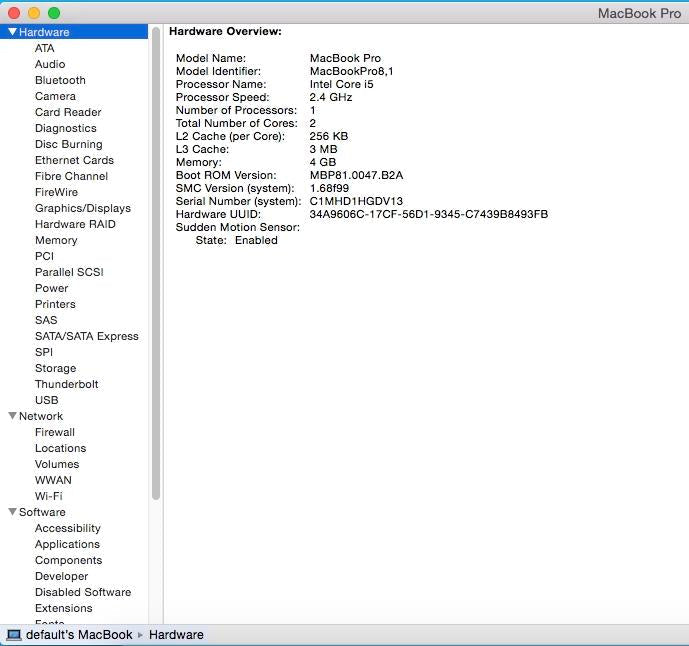This screenshot has width=689, height=646.
Task: Open the Storage section
Action: click(55, 368)
